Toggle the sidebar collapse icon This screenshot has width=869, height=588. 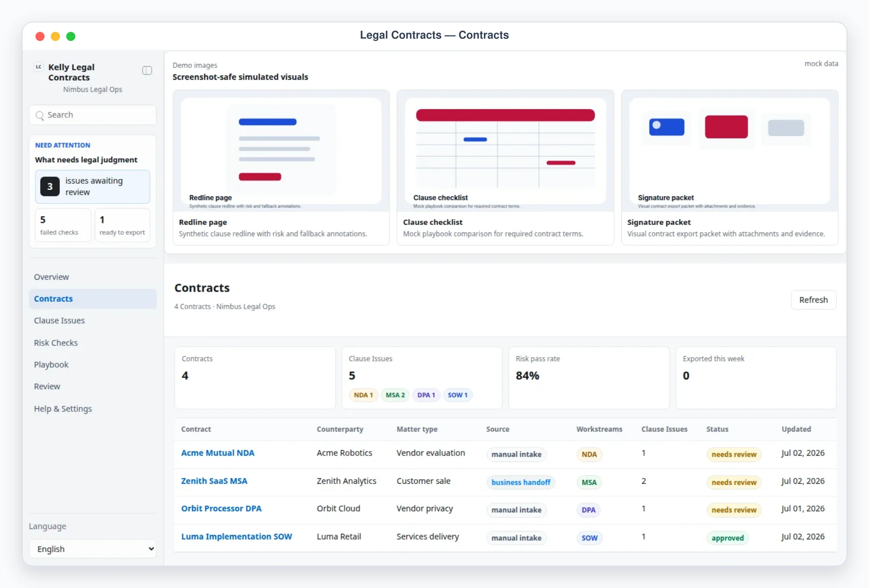tap(147, 70)
